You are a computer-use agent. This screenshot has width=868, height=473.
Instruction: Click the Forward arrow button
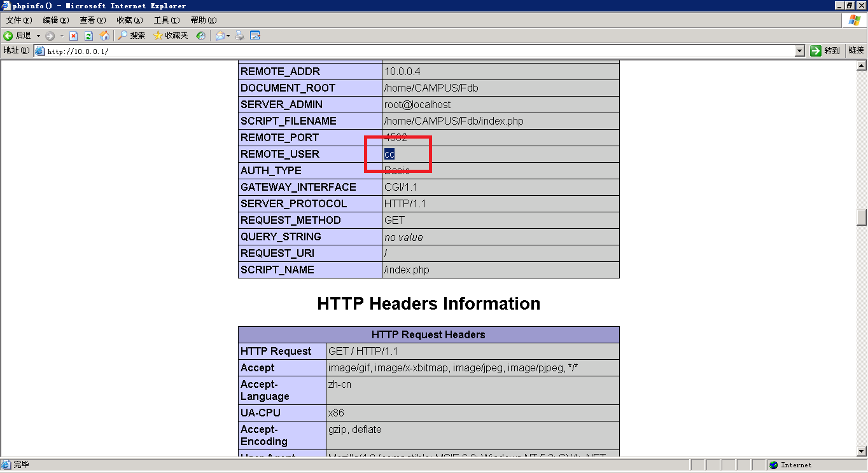tap(50, 36)
